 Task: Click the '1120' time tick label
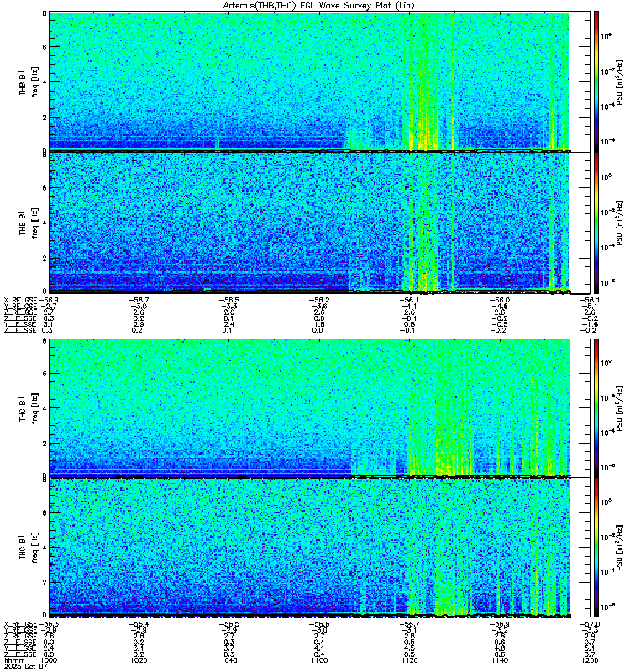pos(409,660)
